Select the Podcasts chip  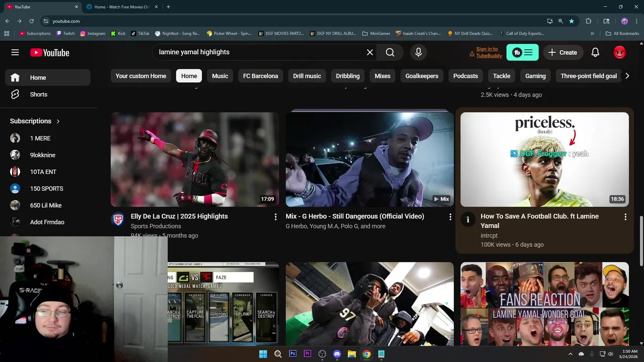465,76
